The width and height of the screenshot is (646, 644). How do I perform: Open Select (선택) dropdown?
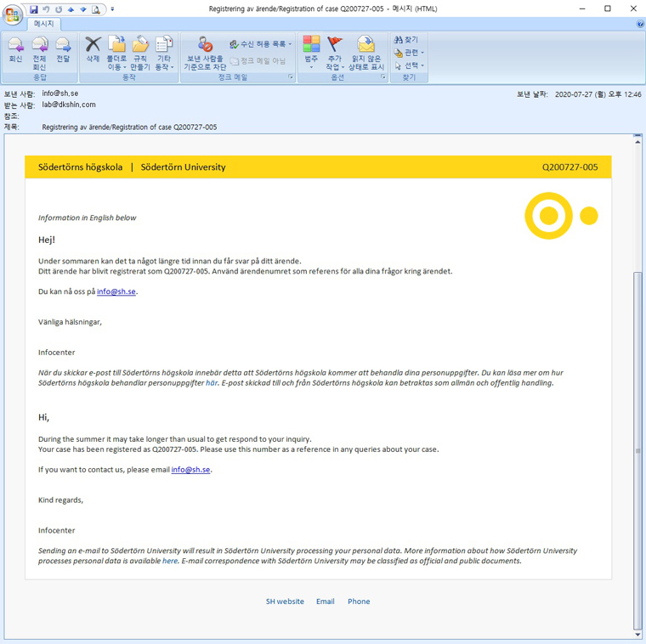pyautogui.click(x=409, y=65)
